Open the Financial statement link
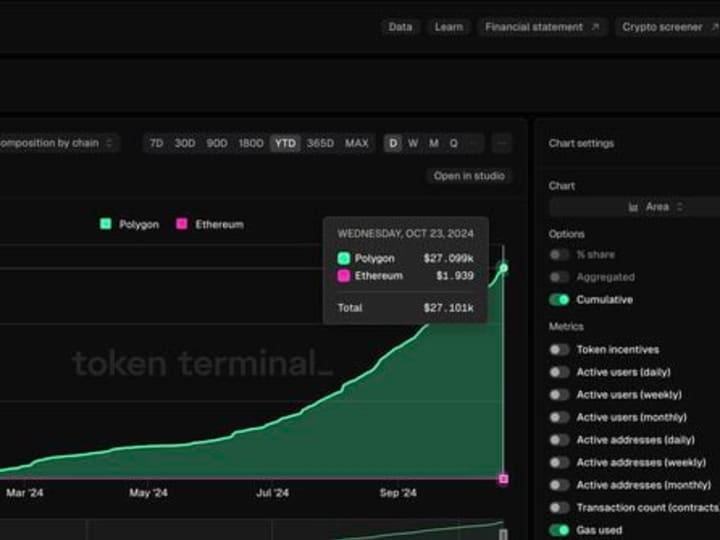Viewport: 720px width, 540px height. coord(542,27)
